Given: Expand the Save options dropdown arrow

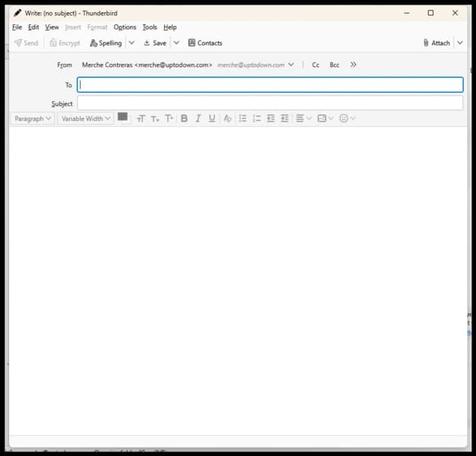Looking at the screenshot, I should coord(176,43).
